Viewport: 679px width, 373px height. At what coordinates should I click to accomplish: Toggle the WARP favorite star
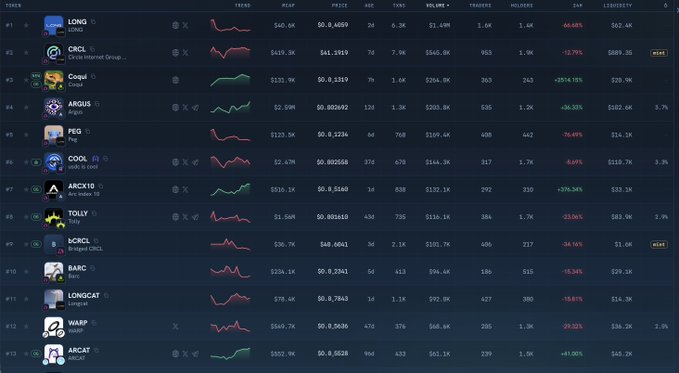tap(26, 326)
